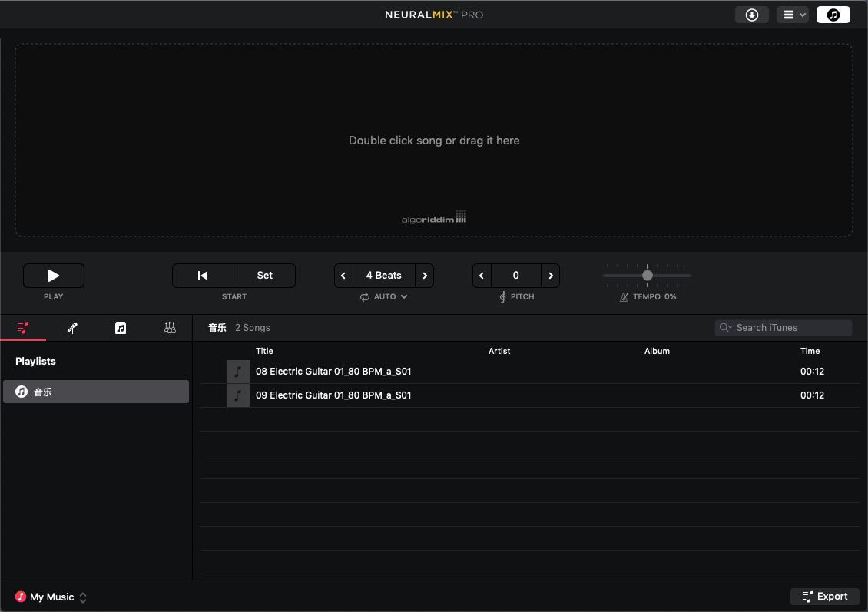Select song 08 Electric Guitar 01_80 BPM_a_S01

(x=530, y=372)
